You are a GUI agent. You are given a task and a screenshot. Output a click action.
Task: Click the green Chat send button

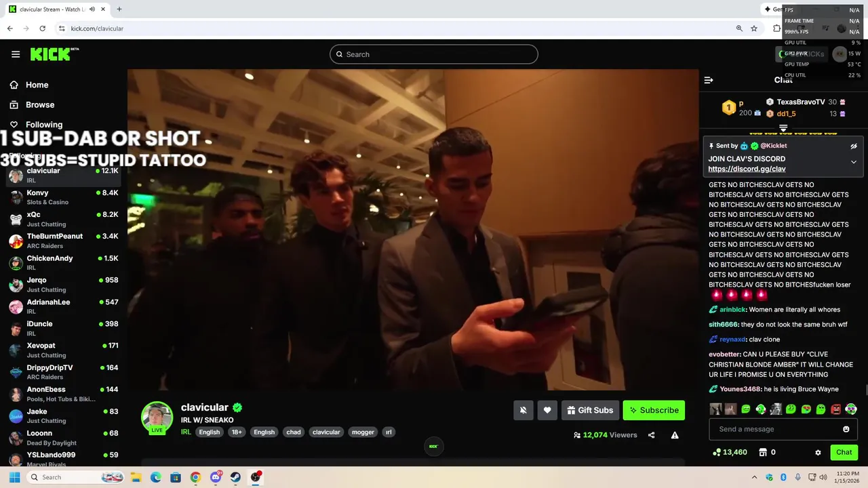click(x=844, y=452)
